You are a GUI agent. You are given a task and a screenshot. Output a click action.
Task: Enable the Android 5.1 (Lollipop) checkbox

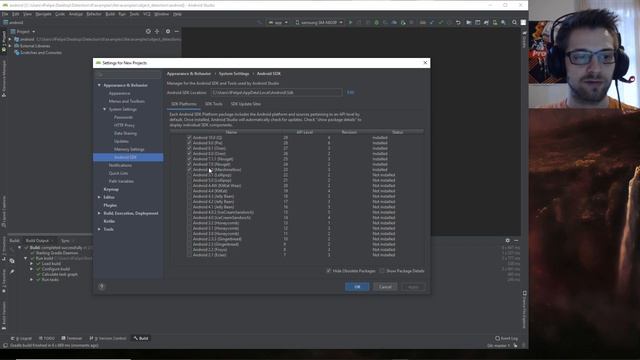189,175
